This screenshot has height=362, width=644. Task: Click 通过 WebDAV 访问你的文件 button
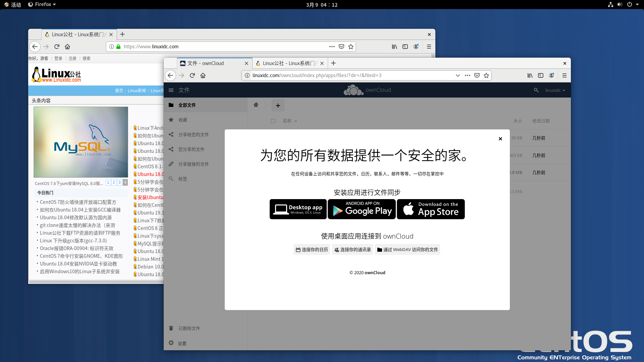coord(408,249)
